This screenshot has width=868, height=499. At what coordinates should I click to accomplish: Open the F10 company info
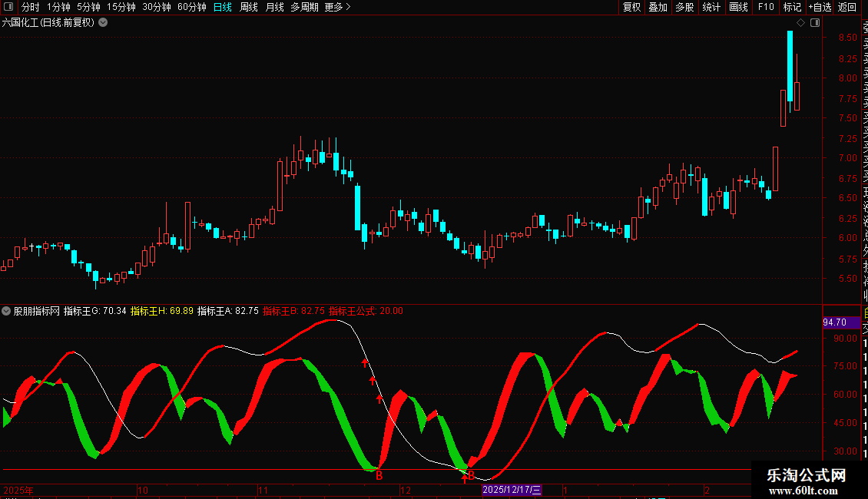click(766, 7)
